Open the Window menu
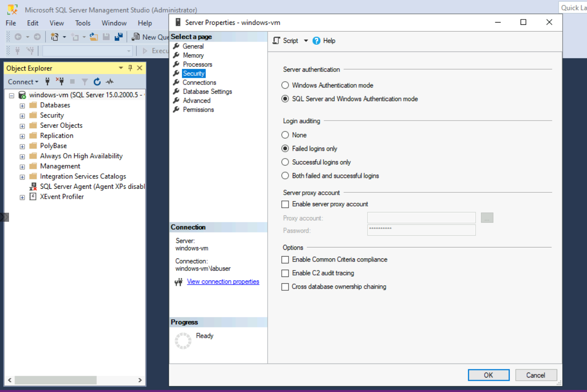This screenshot has height=392, width=587. (114, 23)
